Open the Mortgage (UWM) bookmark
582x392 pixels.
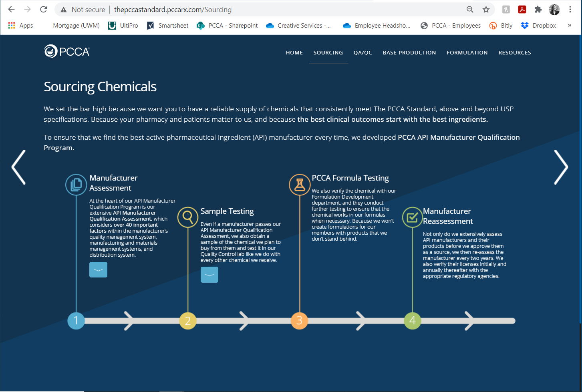[76, 25]
